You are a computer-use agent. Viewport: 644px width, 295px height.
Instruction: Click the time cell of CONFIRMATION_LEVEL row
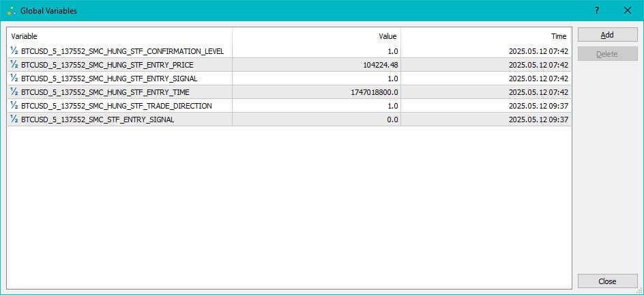(x=538, y=51)
